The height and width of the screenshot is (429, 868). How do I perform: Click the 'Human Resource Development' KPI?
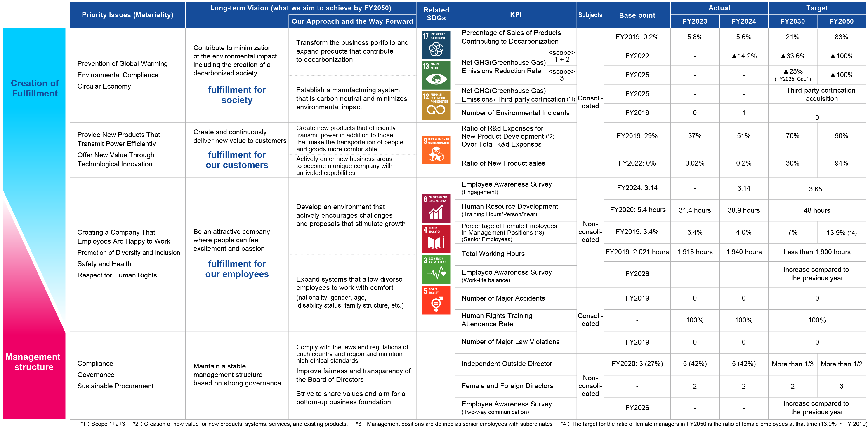pos(509,210)
